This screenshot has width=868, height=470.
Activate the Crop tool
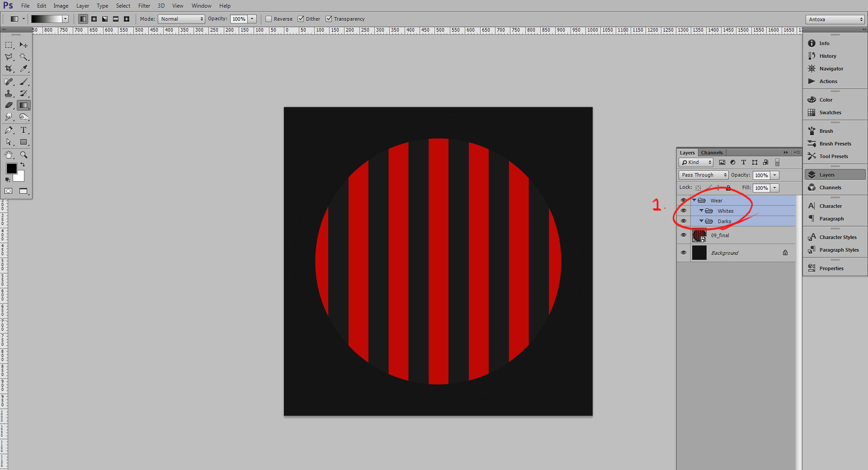9,69
